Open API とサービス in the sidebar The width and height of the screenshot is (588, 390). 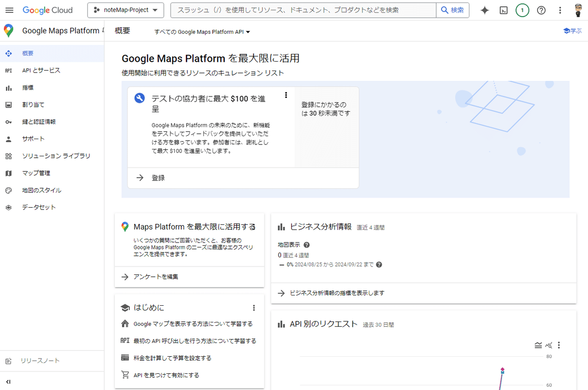click(52, 71)
